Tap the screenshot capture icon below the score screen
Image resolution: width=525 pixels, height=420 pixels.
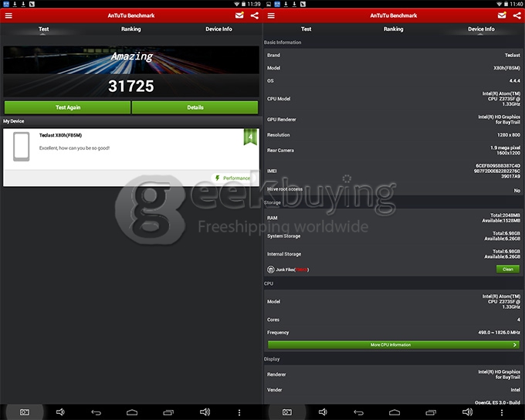pos(24,412)
